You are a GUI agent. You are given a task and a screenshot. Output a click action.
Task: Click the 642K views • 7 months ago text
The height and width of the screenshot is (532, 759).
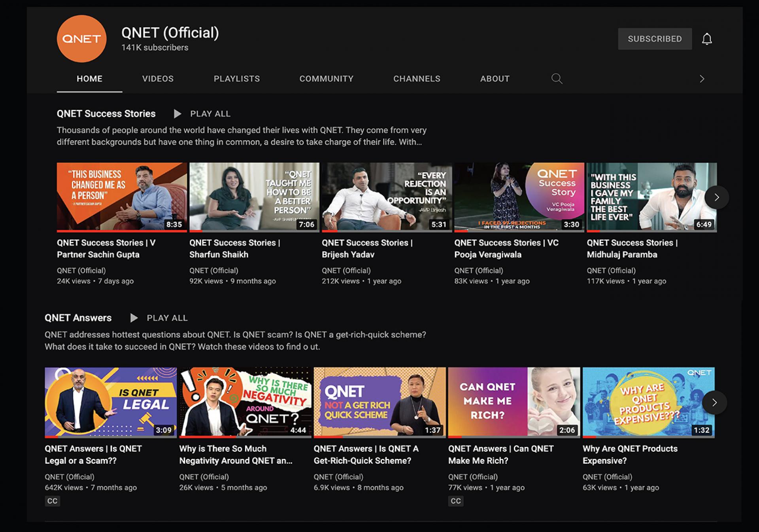(x=91, y=488)
